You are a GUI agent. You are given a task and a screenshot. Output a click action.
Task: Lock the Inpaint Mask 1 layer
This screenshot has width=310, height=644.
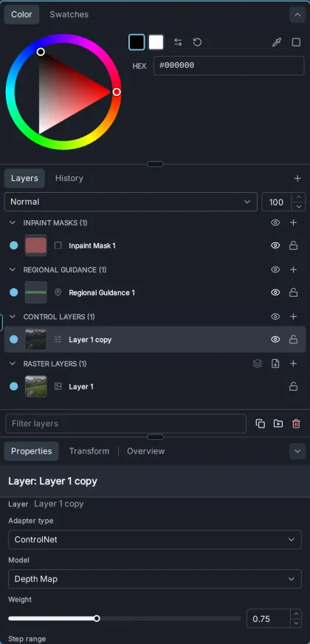click(x=293, y=246)
